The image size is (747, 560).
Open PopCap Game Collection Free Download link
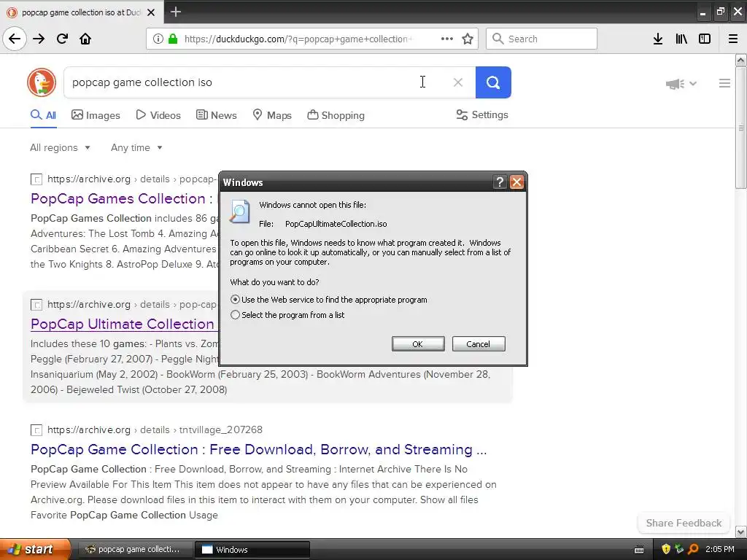[x=259, y=449]
